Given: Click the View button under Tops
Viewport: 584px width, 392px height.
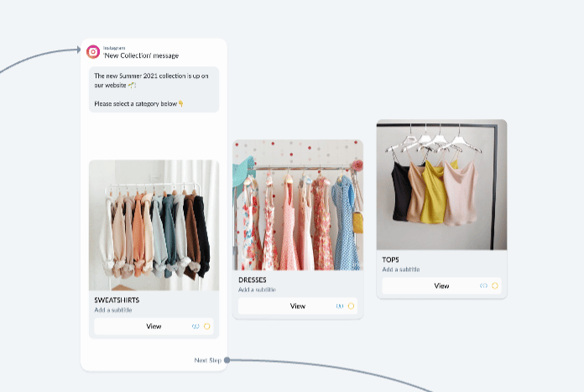Looking at the screenshot, I should point(441,285).
